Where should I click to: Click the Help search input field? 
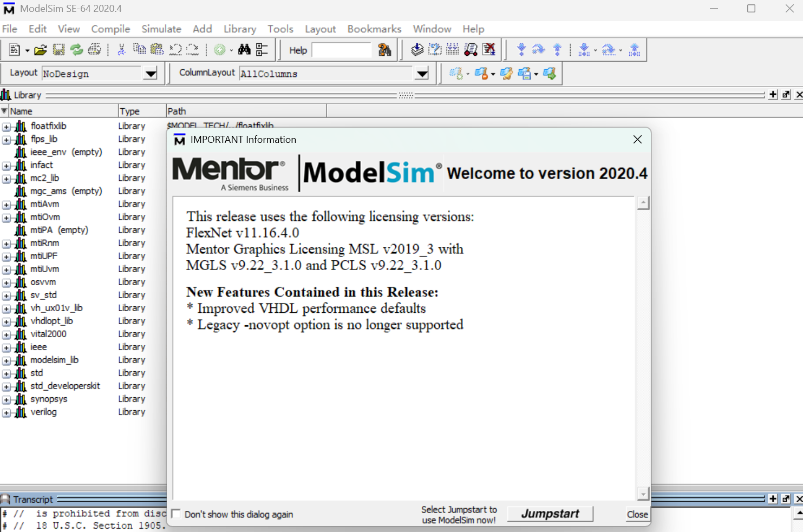click(342, 50)
